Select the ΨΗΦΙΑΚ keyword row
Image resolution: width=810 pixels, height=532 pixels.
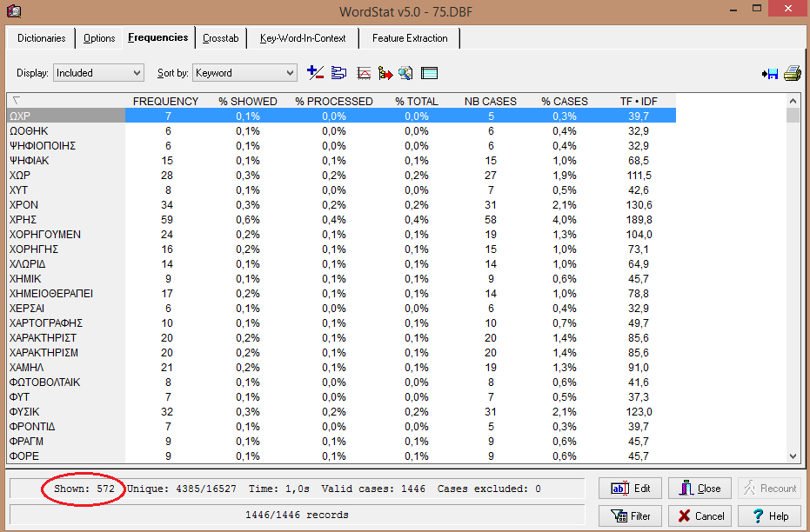coord(341,160)
